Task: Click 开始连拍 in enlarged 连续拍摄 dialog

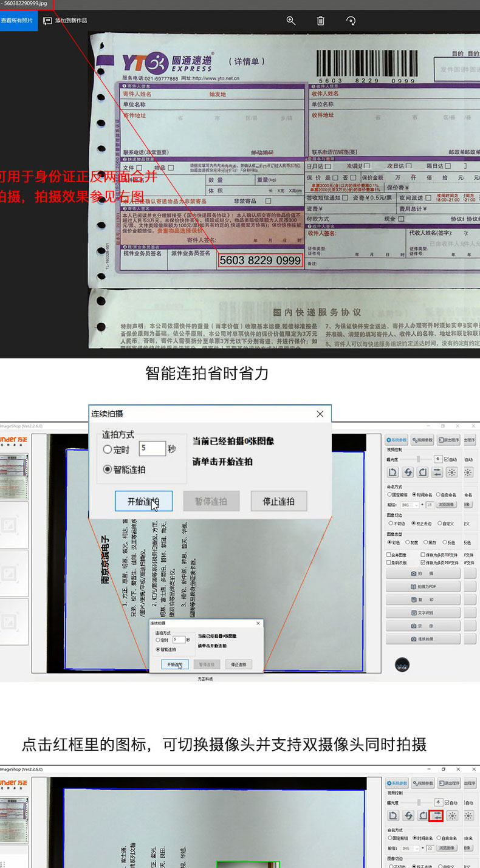Action: coord(144,502)
